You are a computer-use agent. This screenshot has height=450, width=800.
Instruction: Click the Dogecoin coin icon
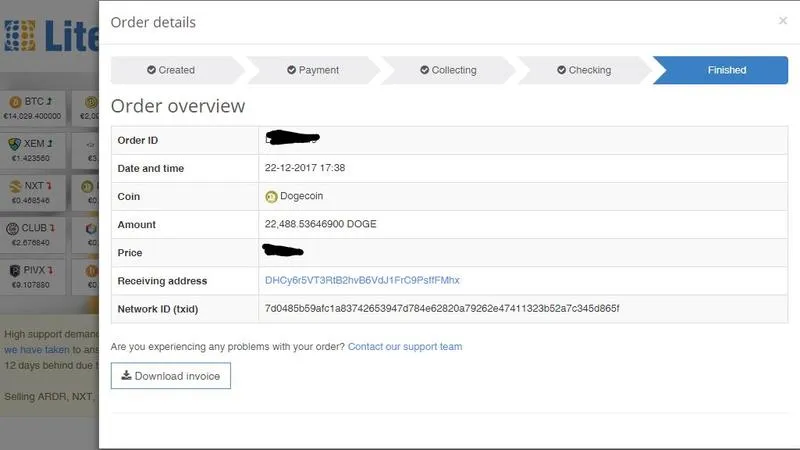[x=271, y=196]
